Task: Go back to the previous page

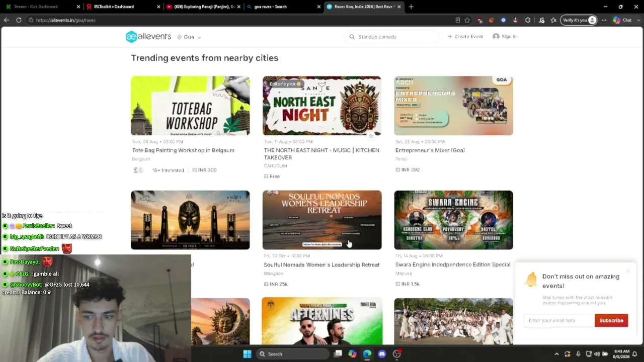Action: [x=7, y=20]
